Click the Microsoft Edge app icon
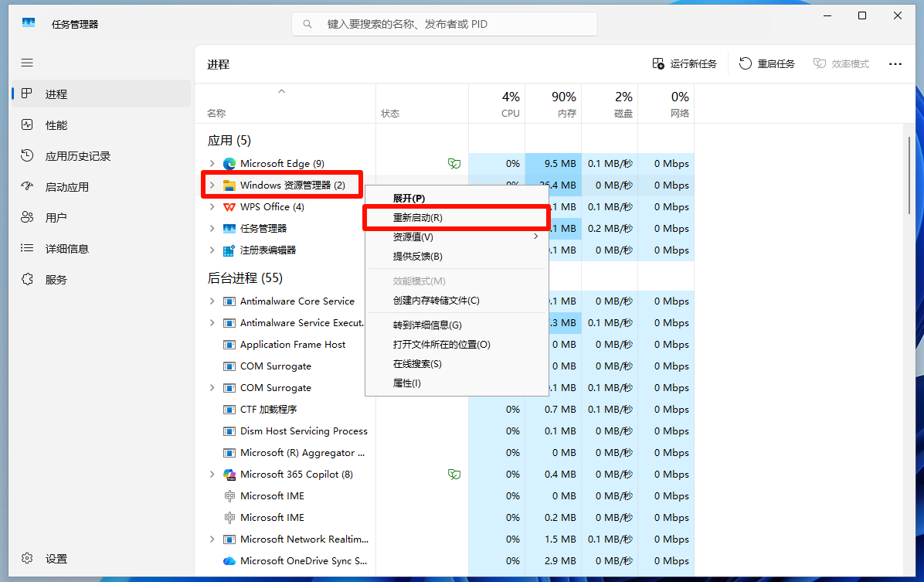Viewport: 924px width, 582px height. [x=229, y=164]
